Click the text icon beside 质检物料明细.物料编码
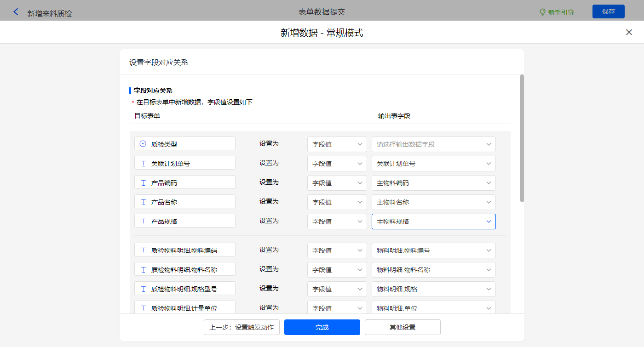Image resolution: width=644 pixels, height=347 pixels. [143, 250]
